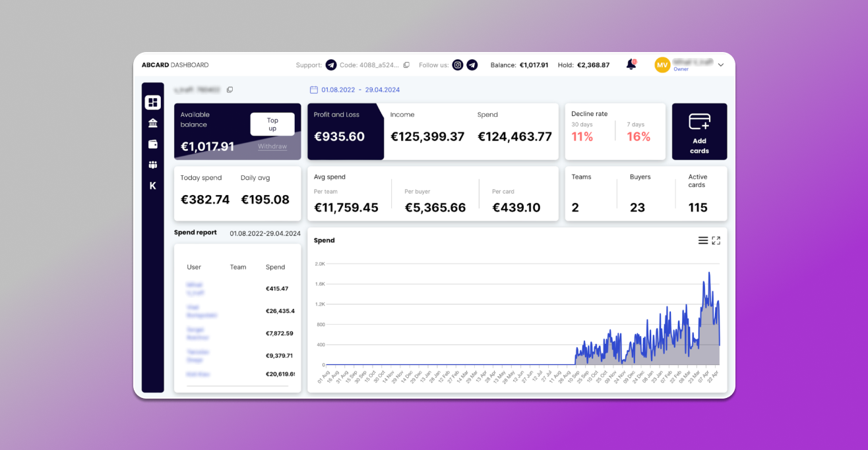Viewport: 868px width, 450px height.
Task: Click the Add cards button
Action: tap(699, 132)
